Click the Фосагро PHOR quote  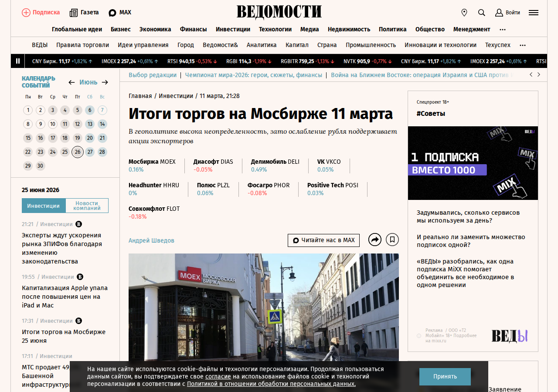click(269, 189)
